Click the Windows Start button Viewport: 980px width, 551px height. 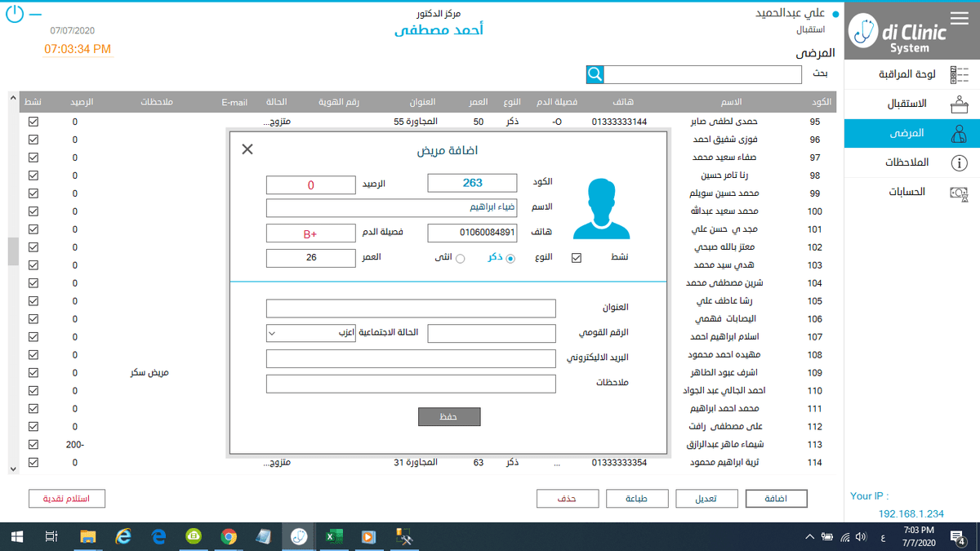(17, 536)
